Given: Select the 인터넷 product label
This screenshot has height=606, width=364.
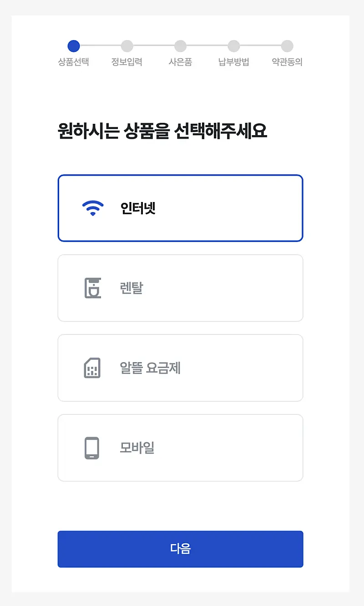Looking at the screenshot, I should [x=138, y=208].
